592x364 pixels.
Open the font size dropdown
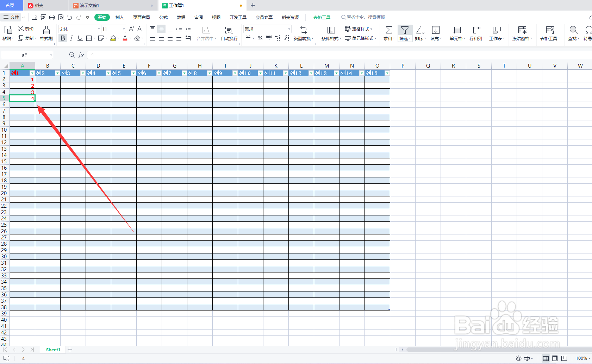124,29
